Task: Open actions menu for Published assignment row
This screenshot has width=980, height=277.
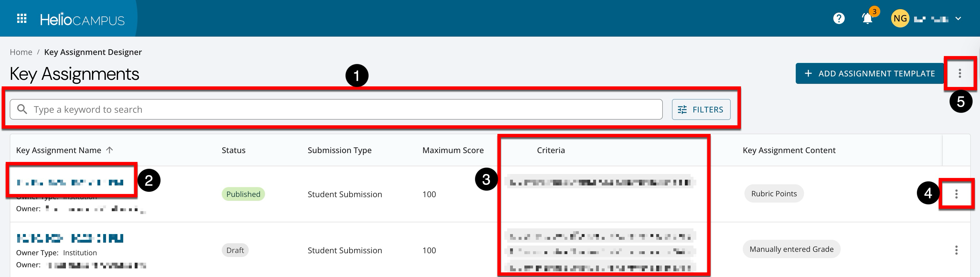Action: [956, 194]
